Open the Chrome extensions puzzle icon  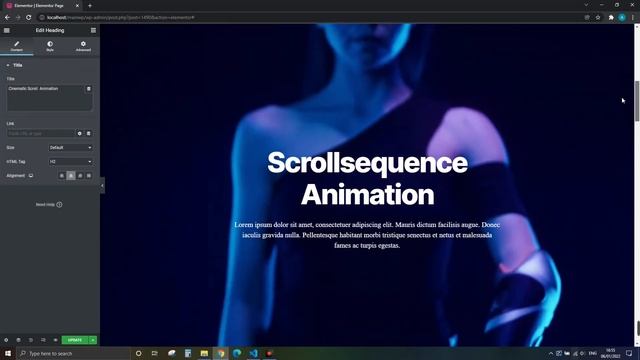[611, 18]
